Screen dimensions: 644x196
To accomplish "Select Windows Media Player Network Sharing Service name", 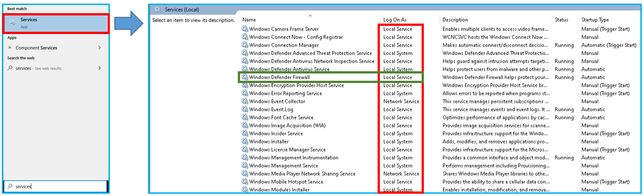I will point(302,174).
